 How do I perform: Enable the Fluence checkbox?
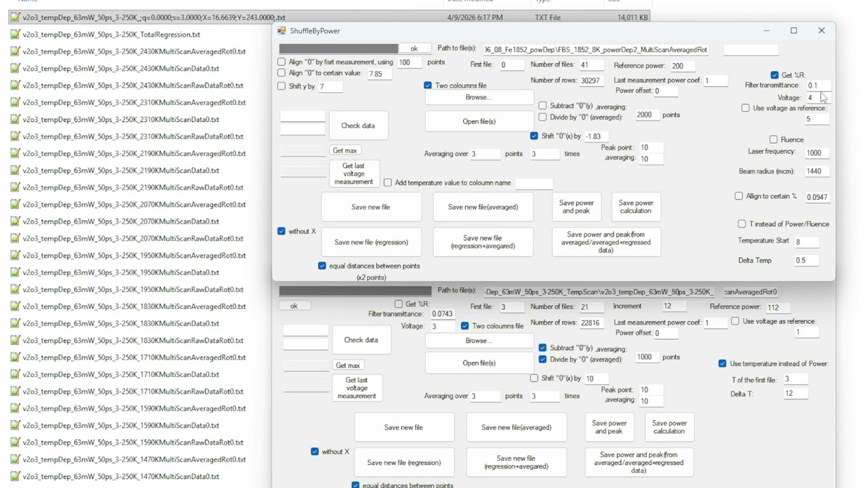pos(773,140)
